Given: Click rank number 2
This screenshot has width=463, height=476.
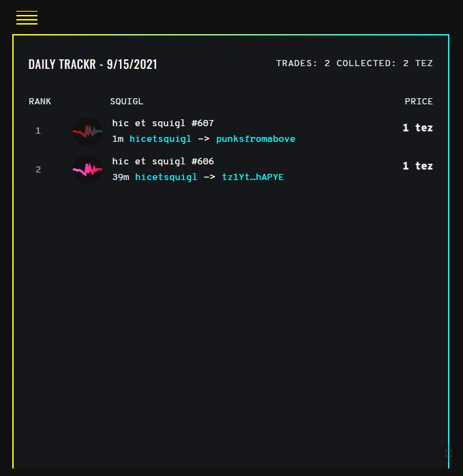Looking at the screenshot, I should pyautogui.click(x=38, y=169).
